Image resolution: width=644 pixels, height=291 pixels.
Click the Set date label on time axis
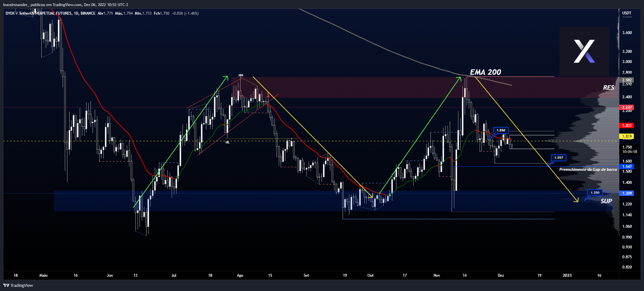pyautogui.click(x=306, y=275)
